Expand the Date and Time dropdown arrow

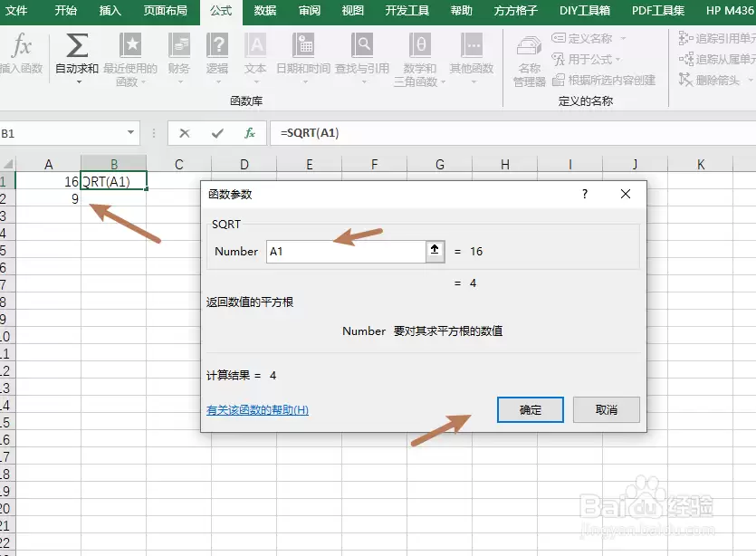[305, 82]
